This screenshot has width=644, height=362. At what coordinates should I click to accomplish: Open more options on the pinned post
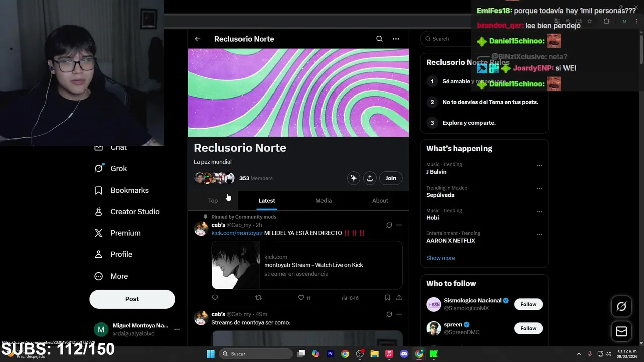click(x=399, y=225)
